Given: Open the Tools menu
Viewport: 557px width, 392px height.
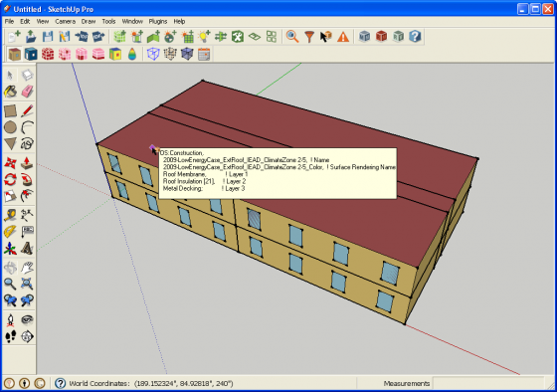Looking at the screenshot, I should click(x=108, y=21).
